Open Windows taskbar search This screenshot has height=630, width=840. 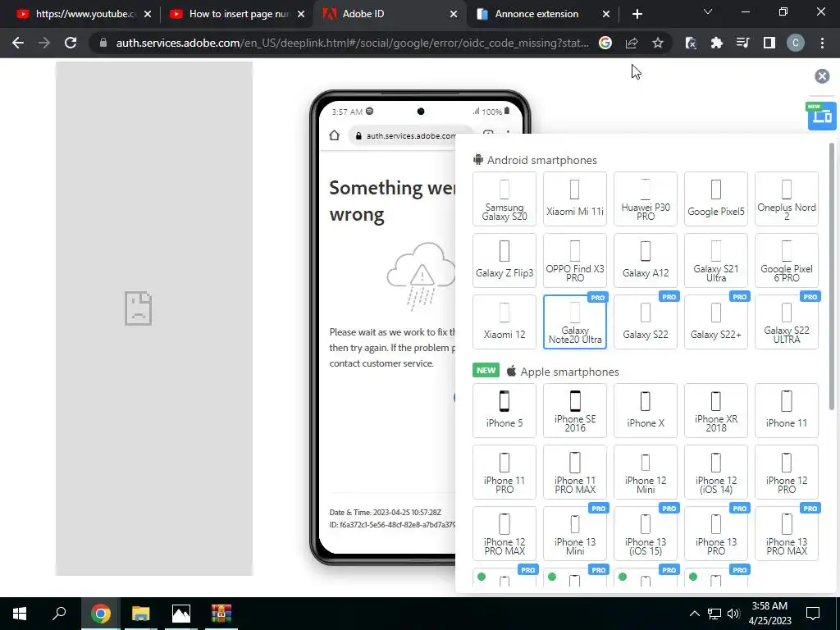[x=59, y=614]
